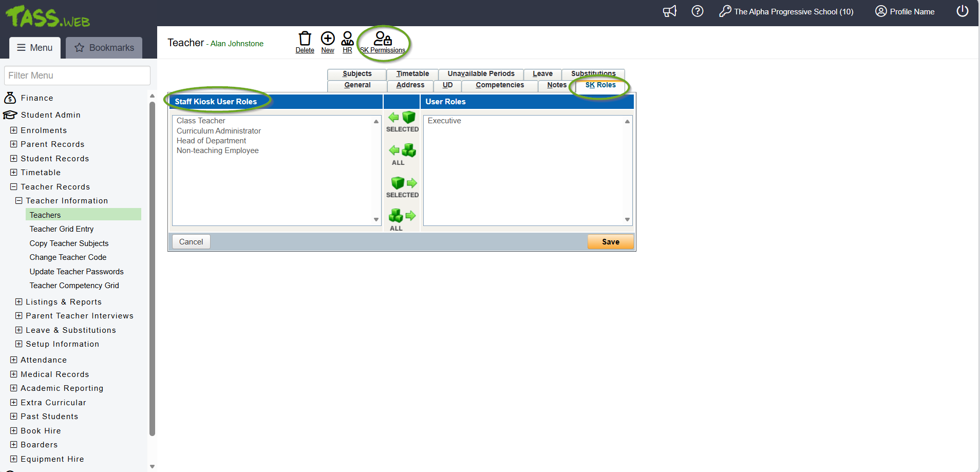Open SK Permissions icon
This screenshot has height=472, width=980.
pos(383,40)
